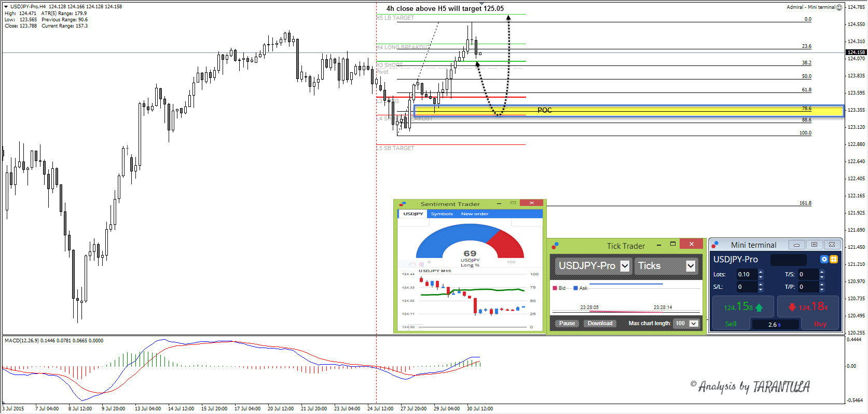Open the New order tab in Sentiment Trader
This screenshot has height=414, width=868.
tap(475, 214)
